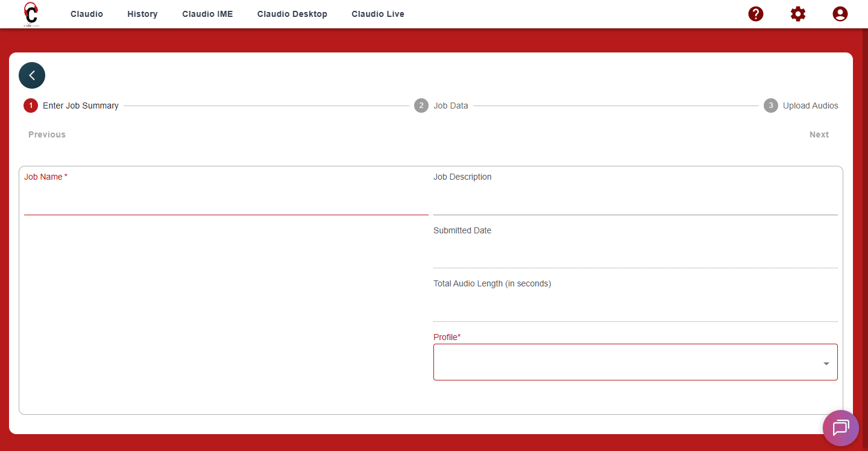Open the Profile selection box

(x=627, y=362)
